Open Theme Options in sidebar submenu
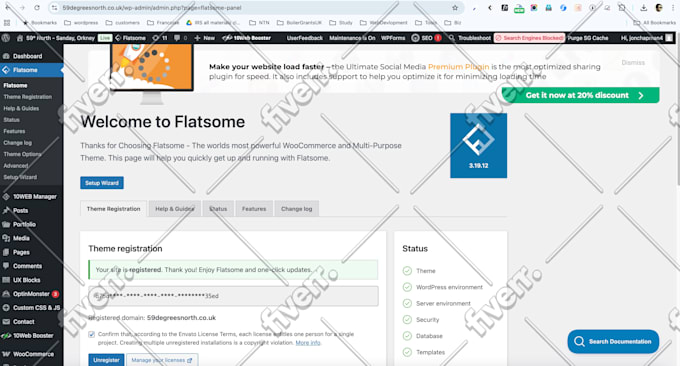Image resolution: width=680 pixels, height=366 pixels. [22, 154]
